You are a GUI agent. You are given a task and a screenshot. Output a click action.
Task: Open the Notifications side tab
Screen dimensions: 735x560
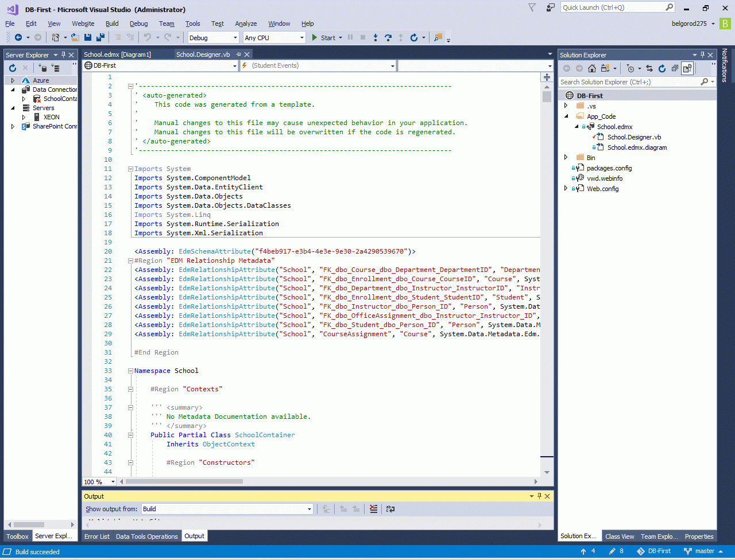724,65
